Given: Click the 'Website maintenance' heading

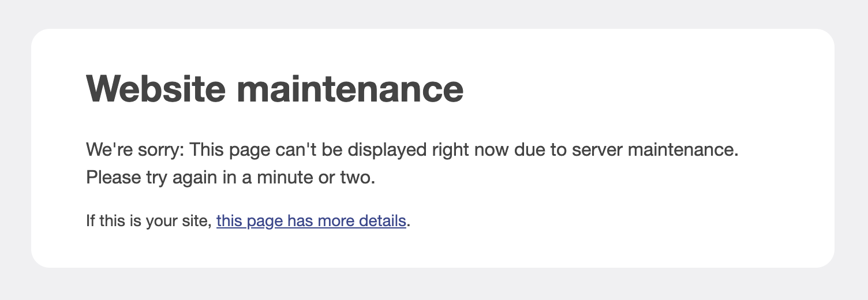Looking at the screenshot, I should (x=275, y=89).
